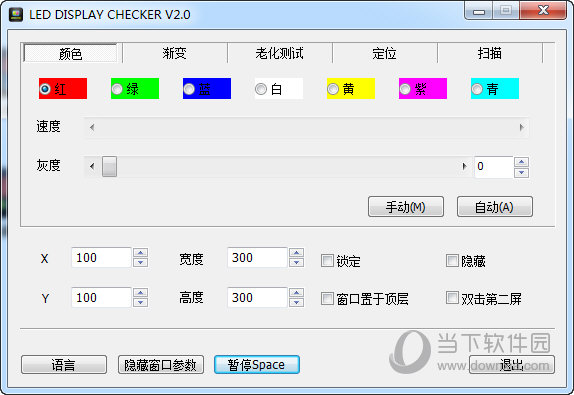
Task: Click the Y position input field
Action: [101, 297]
